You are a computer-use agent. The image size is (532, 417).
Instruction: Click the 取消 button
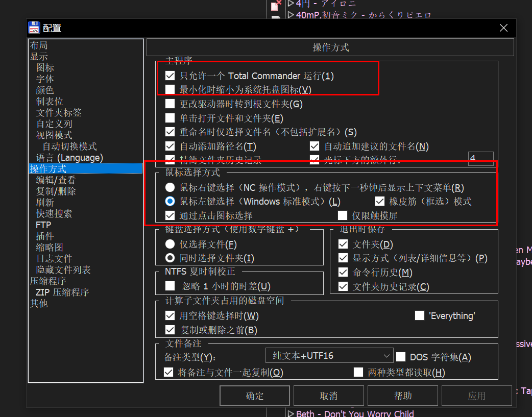pos(328,396)
